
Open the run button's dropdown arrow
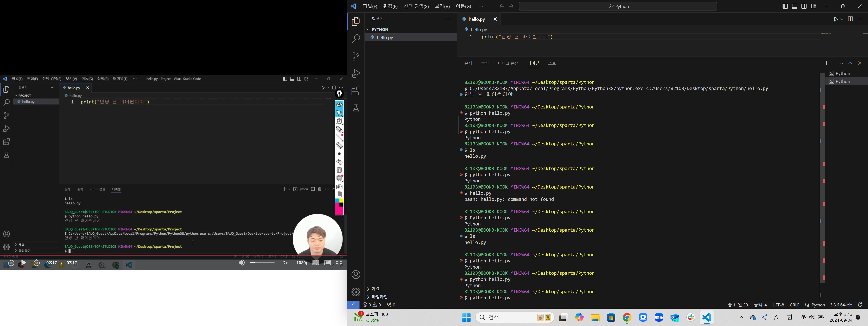842,19
